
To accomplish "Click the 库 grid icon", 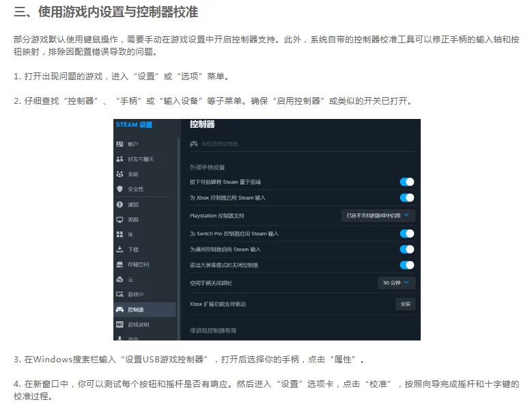I will tap(120, 234).
